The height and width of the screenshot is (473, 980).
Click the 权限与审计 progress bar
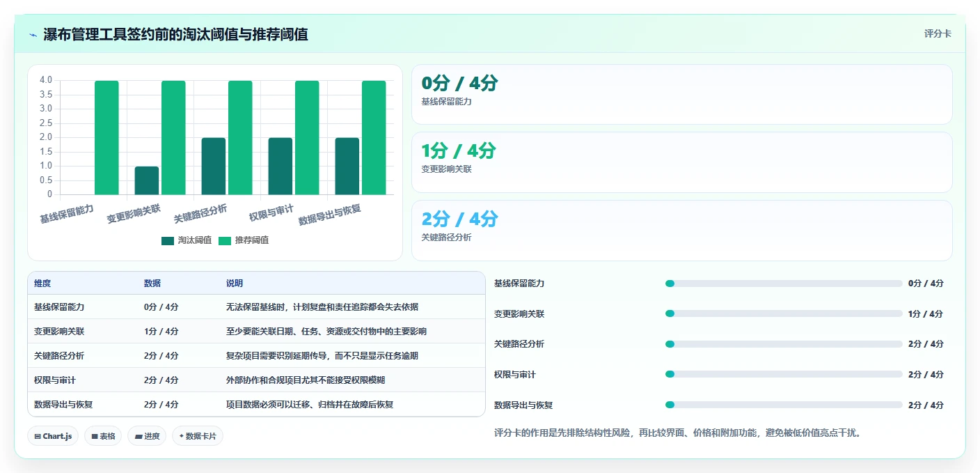coord(784,375)
